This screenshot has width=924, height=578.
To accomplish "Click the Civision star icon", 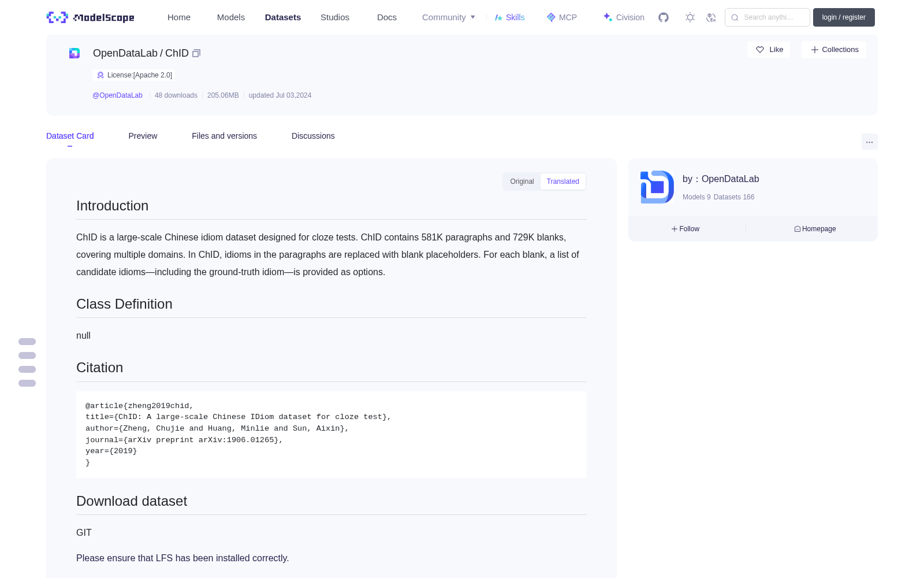I will pyautogui.click(x=608, y=17).
